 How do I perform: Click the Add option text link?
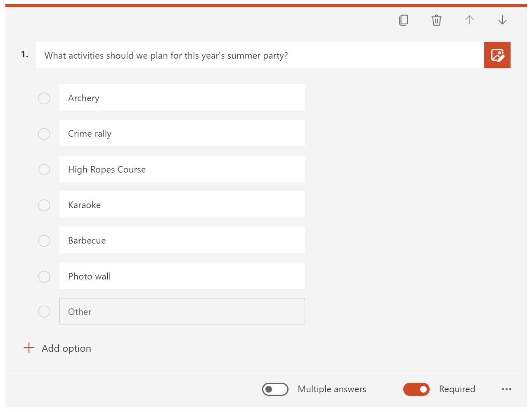click(66, 348)
